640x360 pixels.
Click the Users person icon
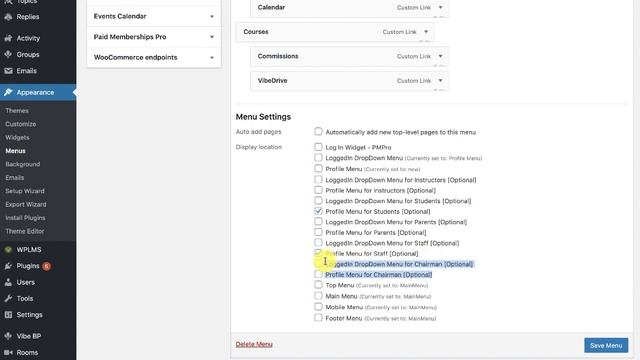point(8,282)
